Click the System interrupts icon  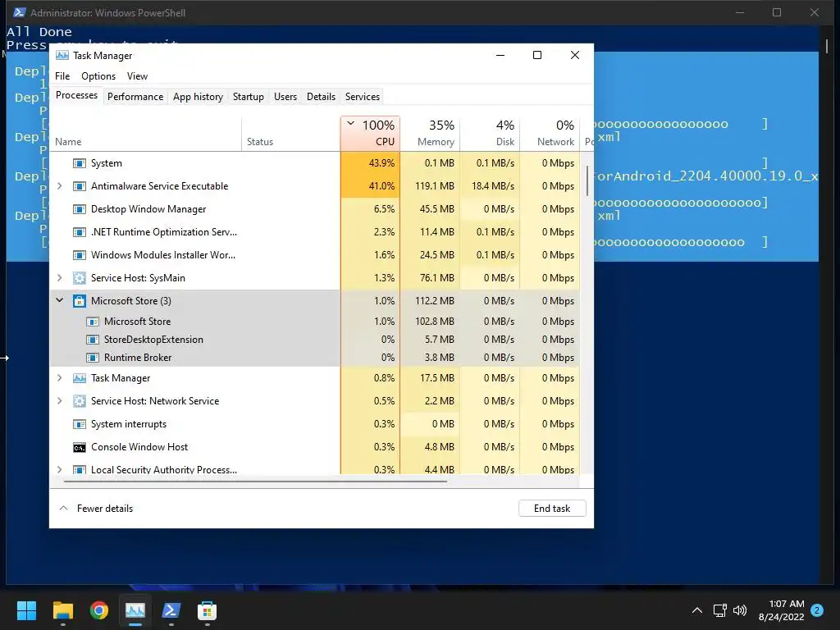point(80,424)
